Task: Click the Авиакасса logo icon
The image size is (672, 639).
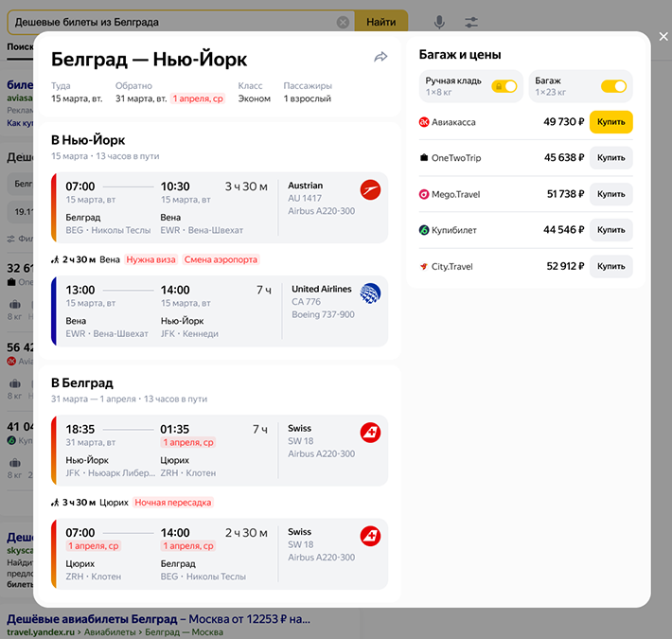Action: pos(424,122)
